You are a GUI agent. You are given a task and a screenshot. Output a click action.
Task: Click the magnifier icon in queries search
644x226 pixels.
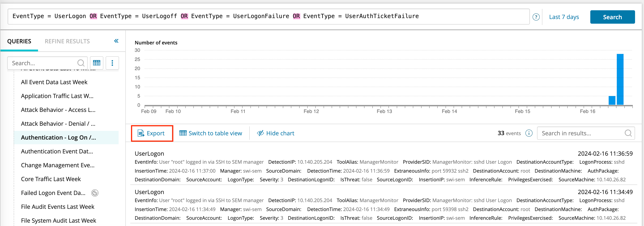pos(81,63)
